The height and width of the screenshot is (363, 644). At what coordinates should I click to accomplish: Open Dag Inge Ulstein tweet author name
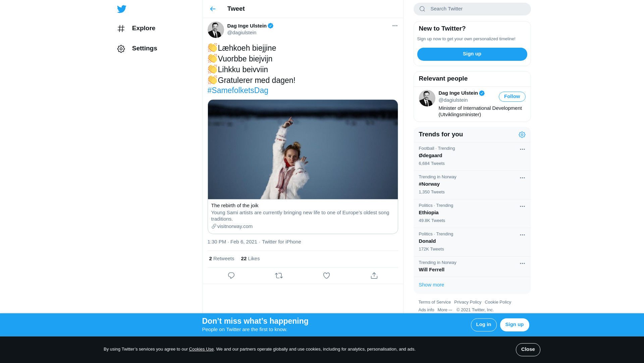click(247, 26)
